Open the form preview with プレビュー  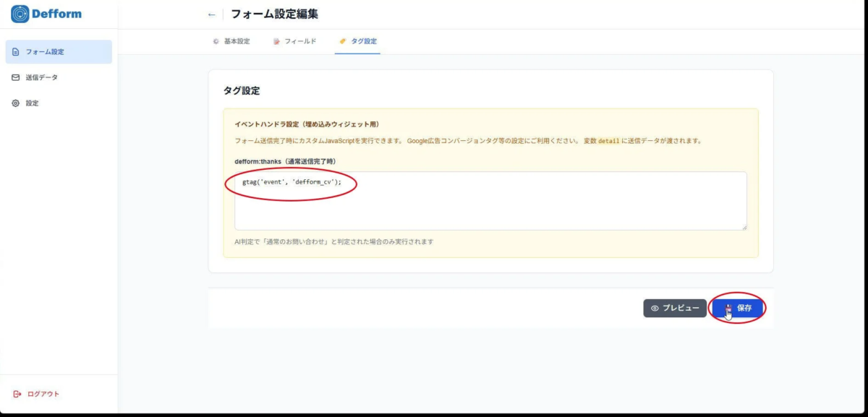pos(674,307)
